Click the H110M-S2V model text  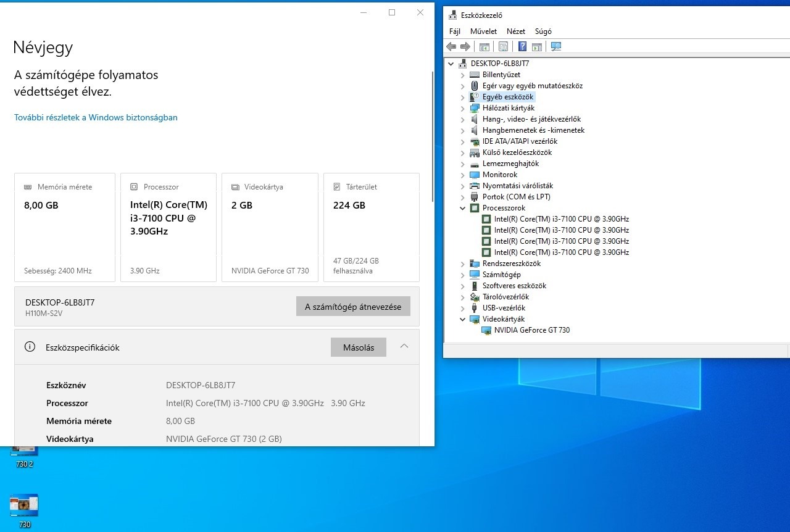44,314
